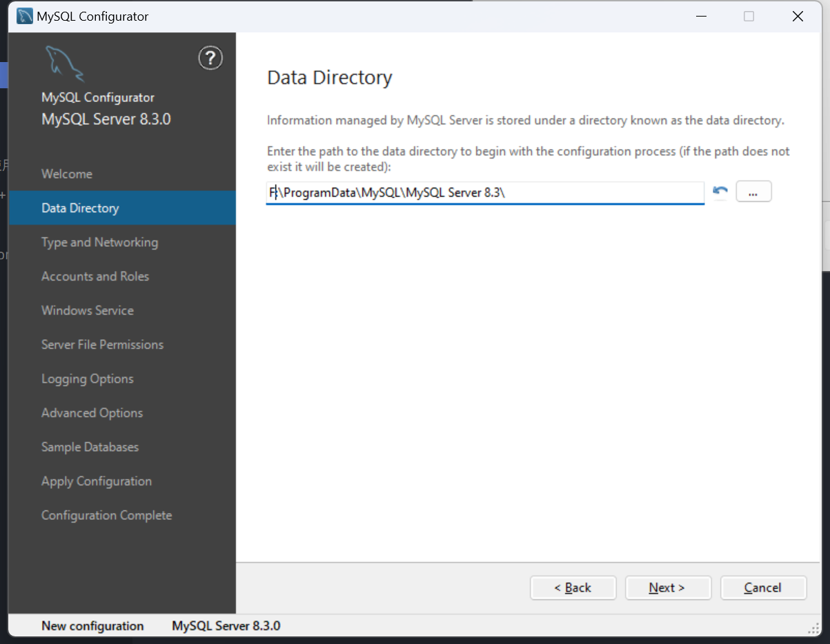Click the Back button
The image size is (830, 644).
[573, 587]
